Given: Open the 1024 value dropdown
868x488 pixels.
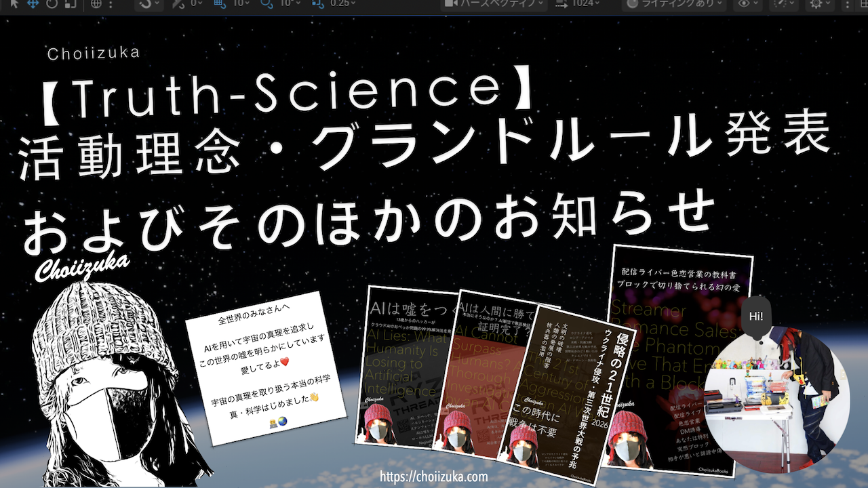Looking at the screenshot, I should pyautogui.click(x=578, y=3).
